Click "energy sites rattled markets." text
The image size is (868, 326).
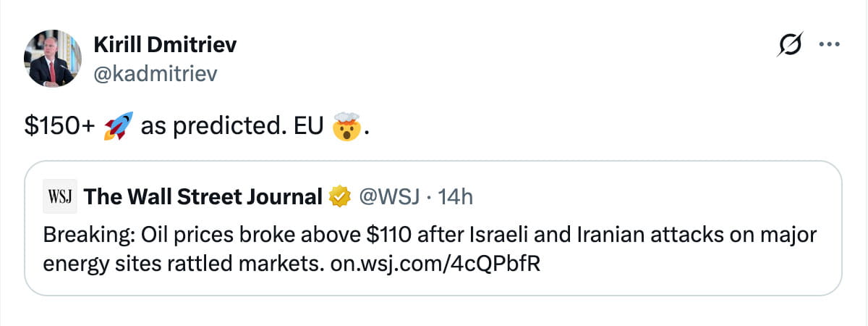coord(183,263)
